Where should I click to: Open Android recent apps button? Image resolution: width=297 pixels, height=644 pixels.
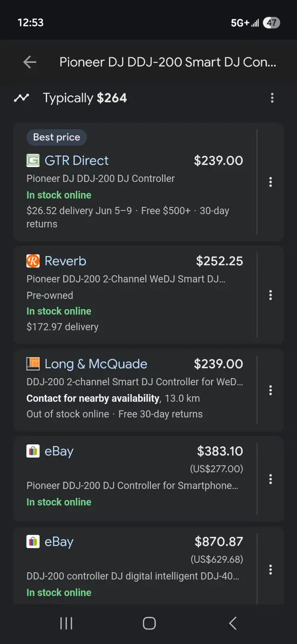66,623
